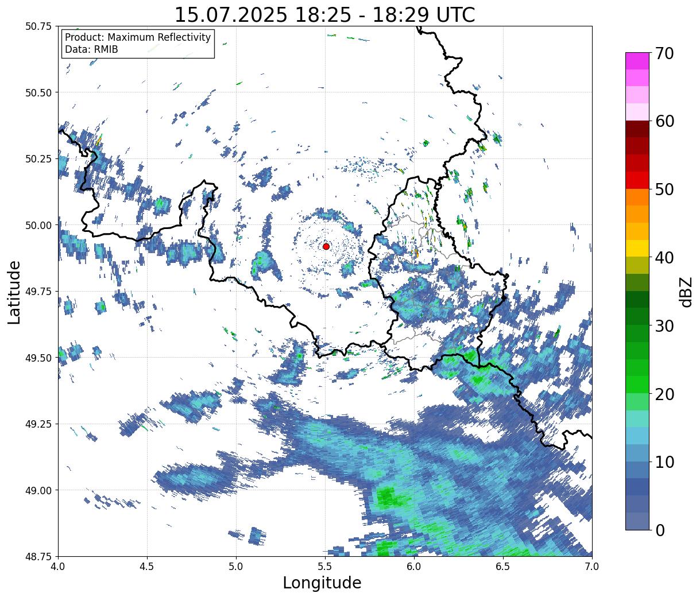Image resolution: width=700 pixels, height=597 pixels.
Task: Click latitude tick label 50.75
Action: (38, 26)
